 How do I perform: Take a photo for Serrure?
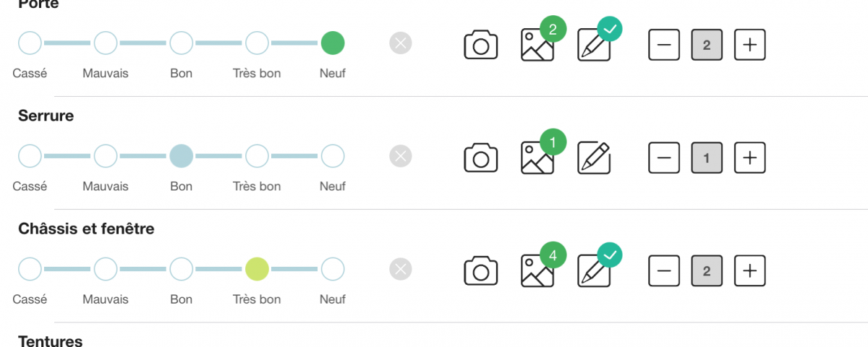point(481,157)
